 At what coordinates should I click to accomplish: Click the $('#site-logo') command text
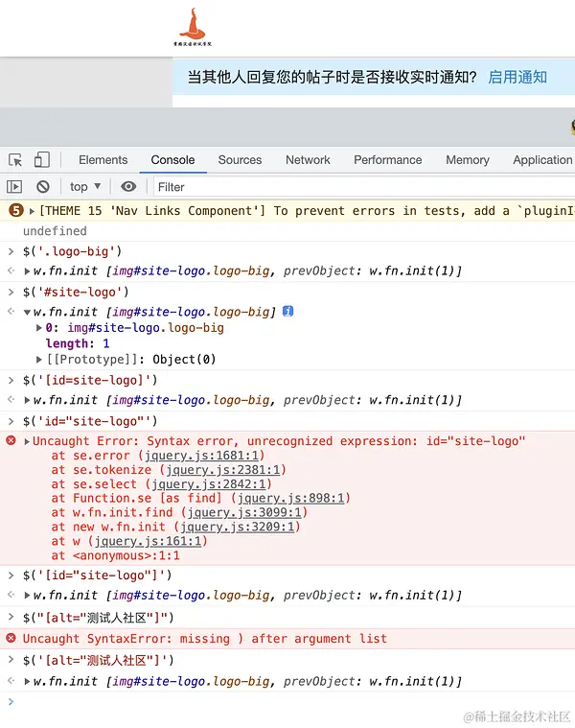76,292
